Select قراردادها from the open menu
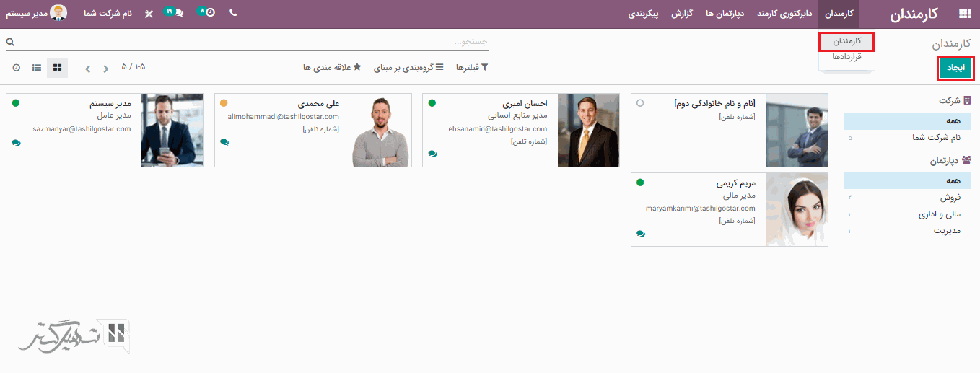 tap(846, 57)
